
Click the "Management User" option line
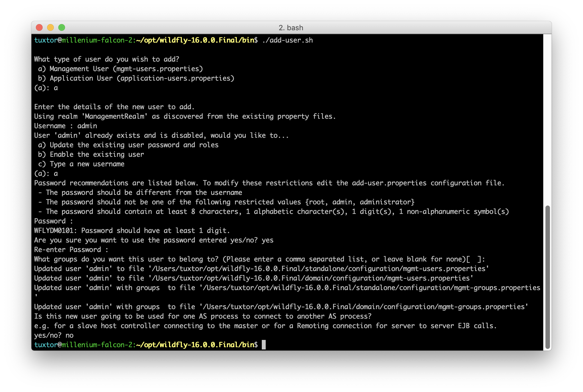pos(121,69)
